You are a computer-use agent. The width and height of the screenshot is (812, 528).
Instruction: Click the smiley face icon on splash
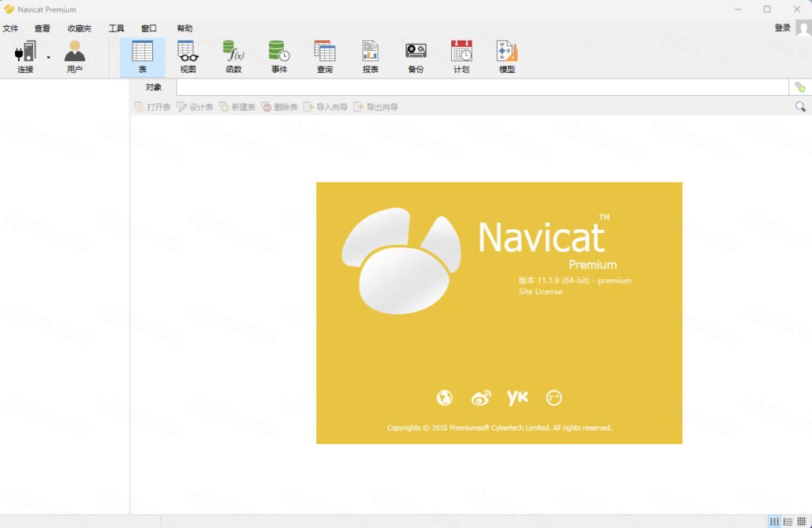[x=554, y=397]
